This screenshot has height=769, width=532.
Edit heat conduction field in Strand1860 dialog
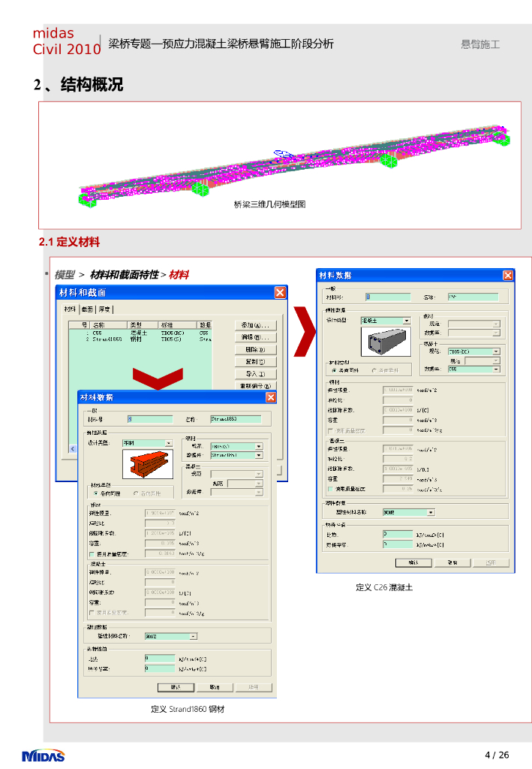coord(160,668)
